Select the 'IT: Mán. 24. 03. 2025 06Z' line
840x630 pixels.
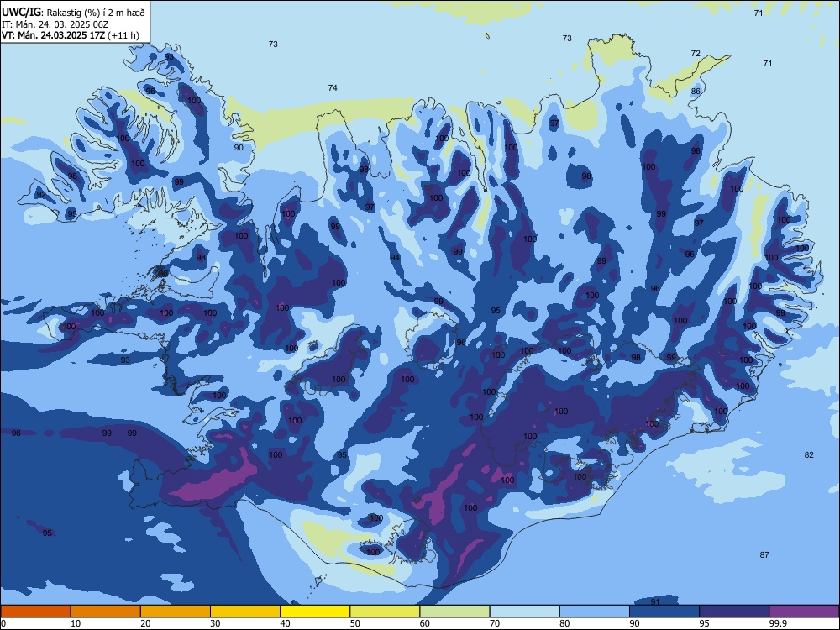pyautogui.click(x=55, y=24)
